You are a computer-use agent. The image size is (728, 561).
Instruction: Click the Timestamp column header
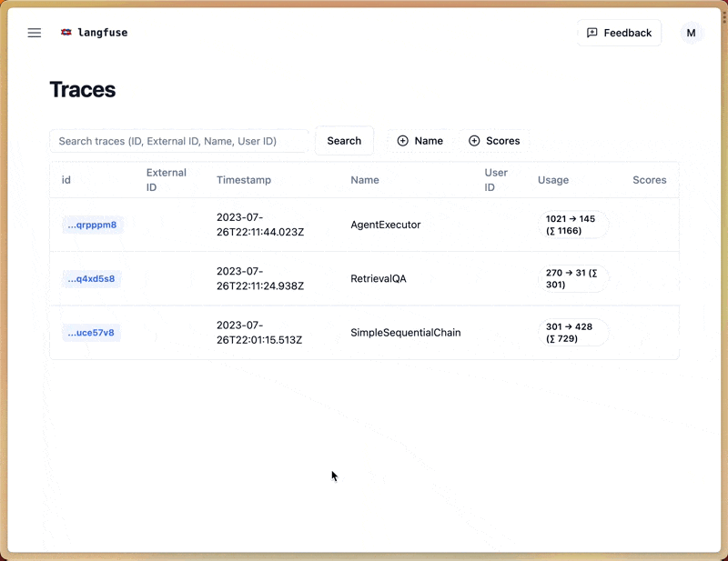point(244,180)
